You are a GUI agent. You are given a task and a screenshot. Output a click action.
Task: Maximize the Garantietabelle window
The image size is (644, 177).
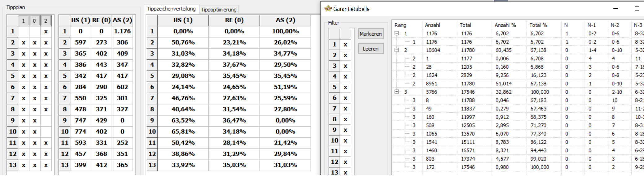[637, 9]
